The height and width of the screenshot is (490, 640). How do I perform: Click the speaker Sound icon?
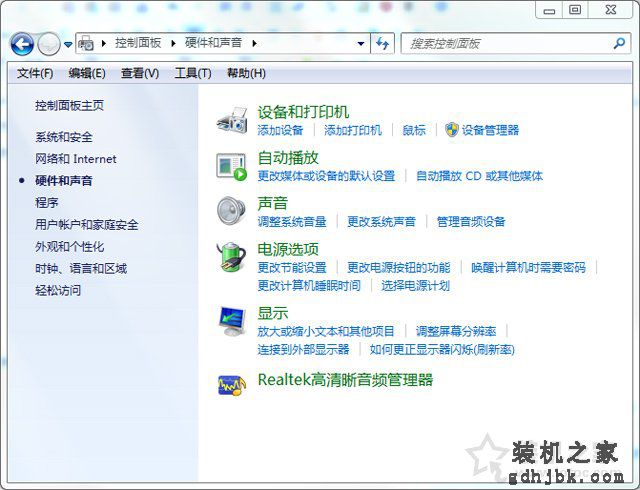click(x=231, y=211)
